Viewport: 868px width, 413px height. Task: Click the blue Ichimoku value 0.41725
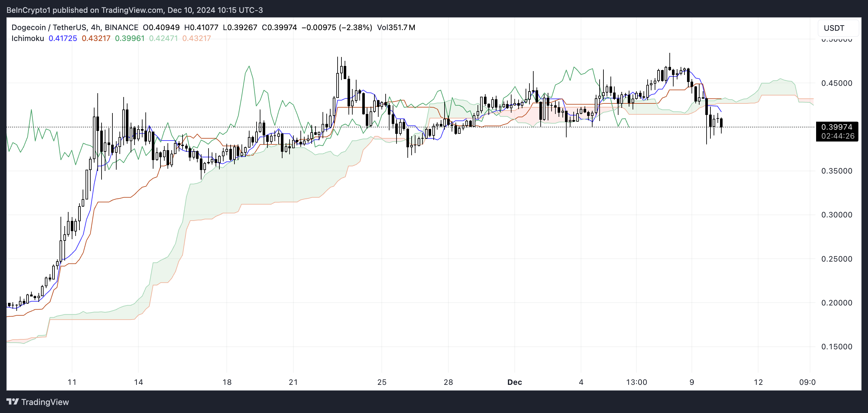[x=63, y=38]
